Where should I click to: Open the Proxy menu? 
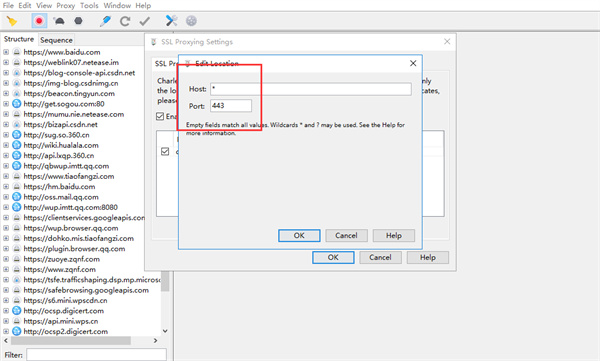point(66,5)
